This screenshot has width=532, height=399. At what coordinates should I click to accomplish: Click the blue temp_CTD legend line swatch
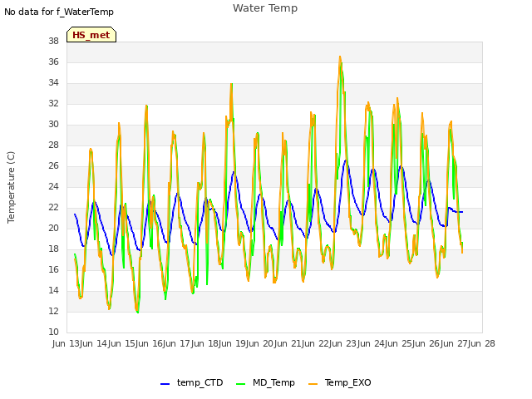point(165,384)
